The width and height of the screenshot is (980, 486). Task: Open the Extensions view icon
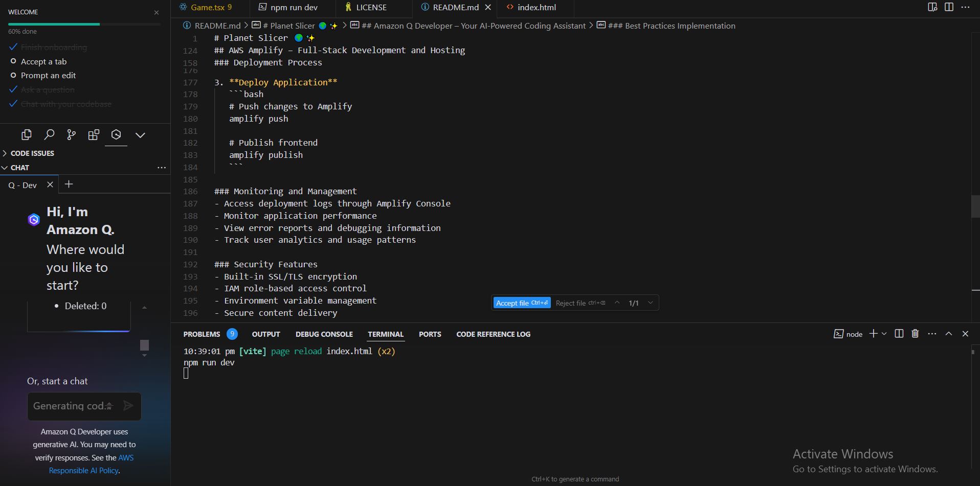pos(94,135)
